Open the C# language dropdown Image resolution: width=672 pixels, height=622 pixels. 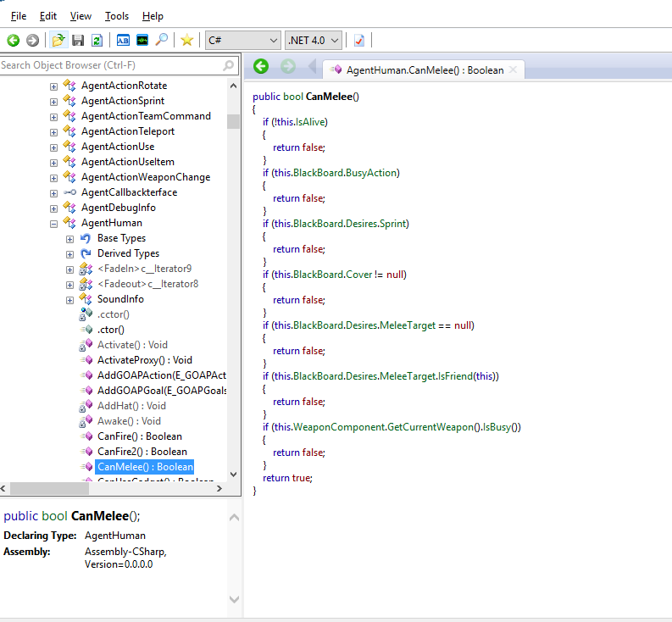[242, 40]
